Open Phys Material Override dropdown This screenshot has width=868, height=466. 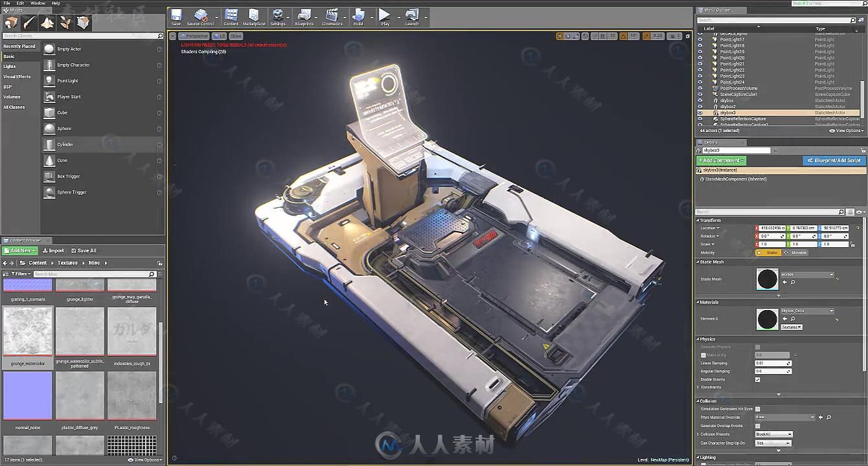pyautogui.click(x=784, y=417)
